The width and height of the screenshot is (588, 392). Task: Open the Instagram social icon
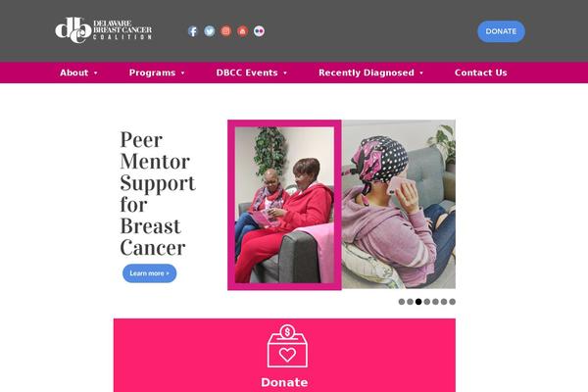click(x=225, y=31)
